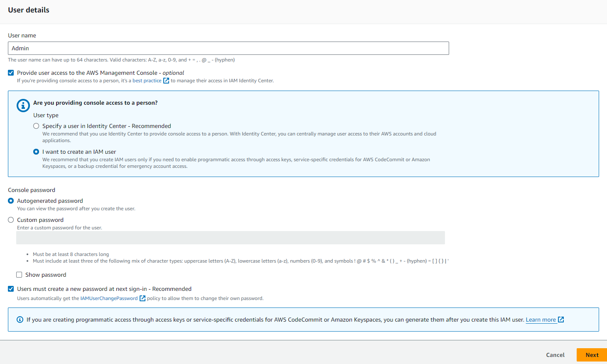Choose Custom password option

[x=11, y=220]
